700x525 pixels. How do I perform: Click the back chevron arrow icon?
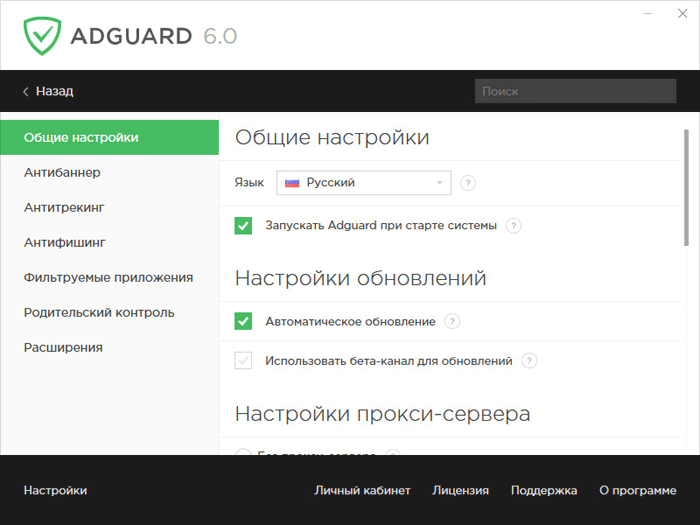pyautogui.click(x=25, y=92)
